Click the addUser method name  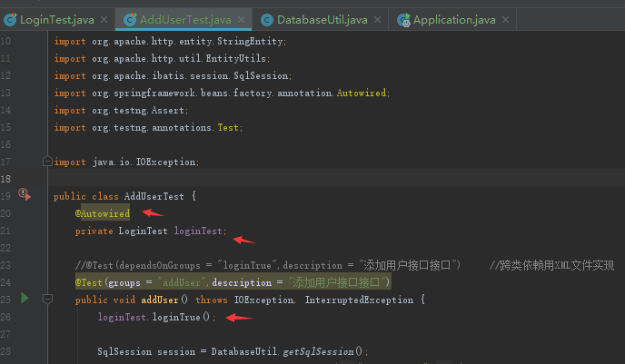[160, 300]
